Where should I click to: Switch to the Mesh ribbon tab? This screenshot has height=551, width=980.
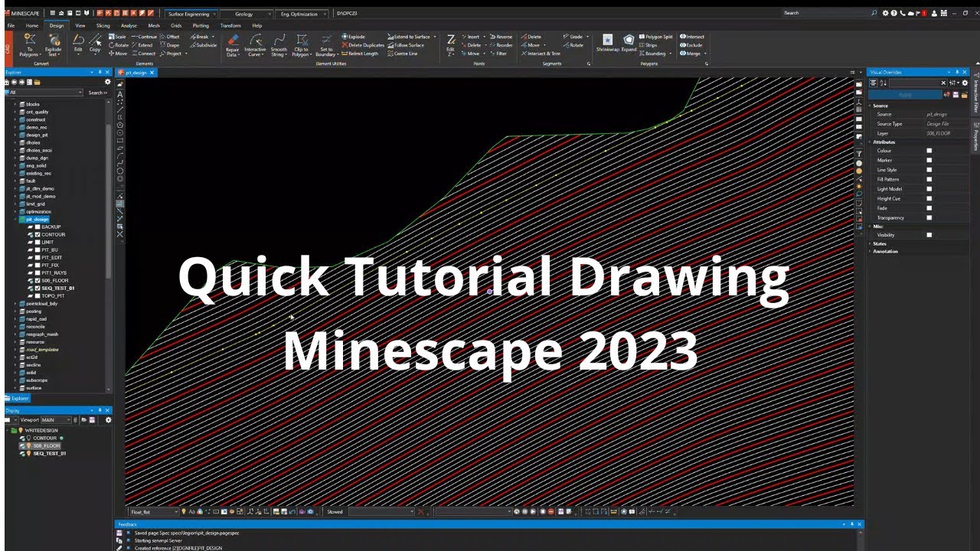[154, 25]
